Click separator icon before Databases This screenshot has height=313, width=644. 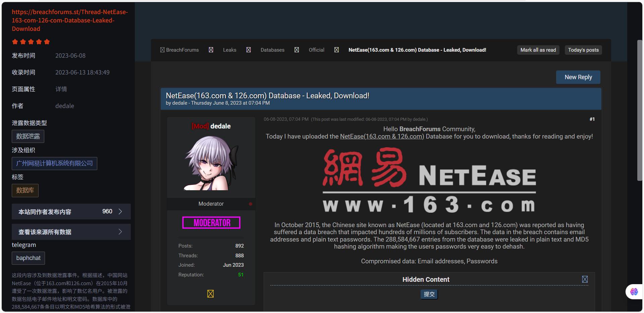coord(249,50)
